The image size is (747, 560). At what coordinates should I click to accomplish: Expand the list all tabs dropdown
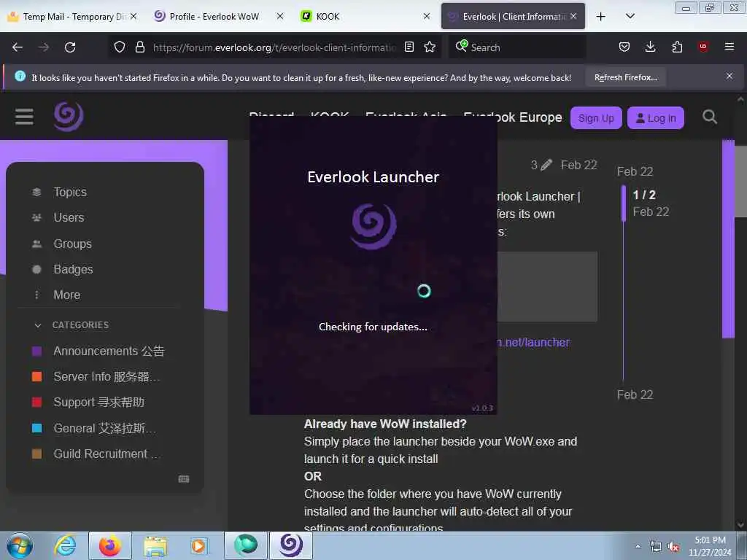click(630, 16)
